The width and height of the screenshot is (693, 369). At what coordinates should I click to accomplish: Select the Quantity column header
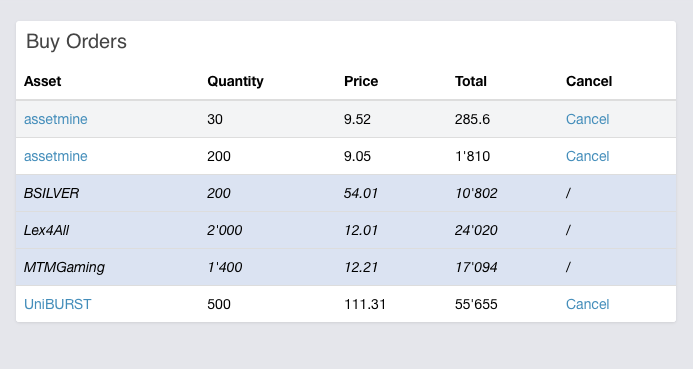(x=235, y=81)
